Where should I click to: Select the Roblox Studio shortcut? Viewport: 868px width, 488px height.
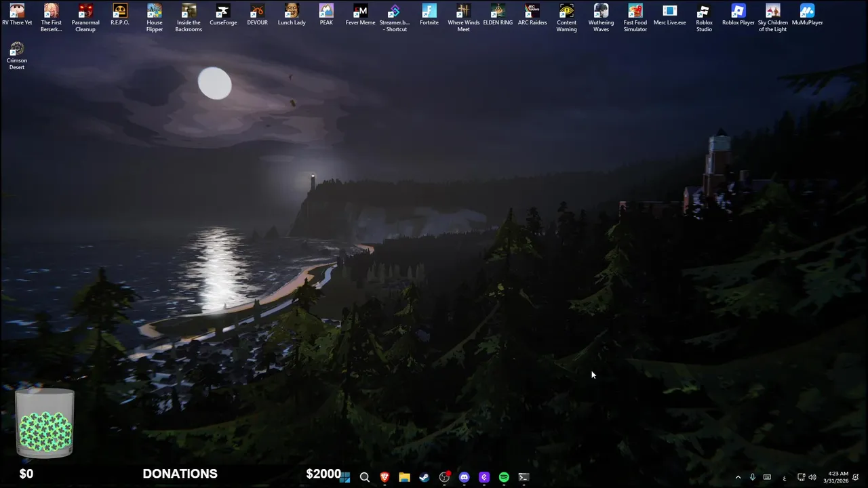[704, 18]
